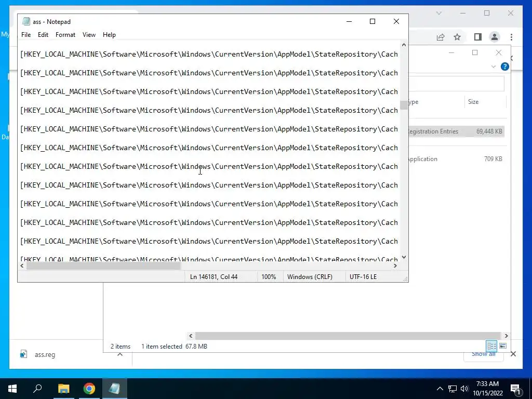Sort by Size column in Explorer
The width and height of the screenshot is (532, 399).
coord(485,102)
